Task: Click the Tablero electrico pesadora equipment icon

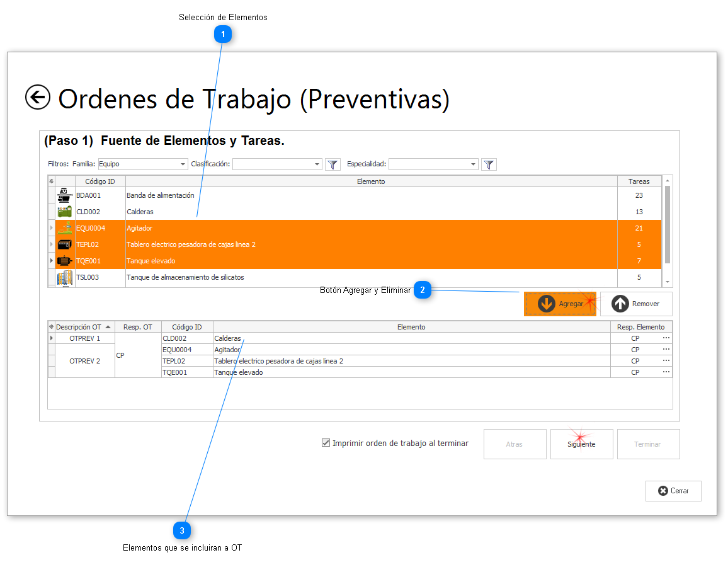Action: click(x=64, y=244)
